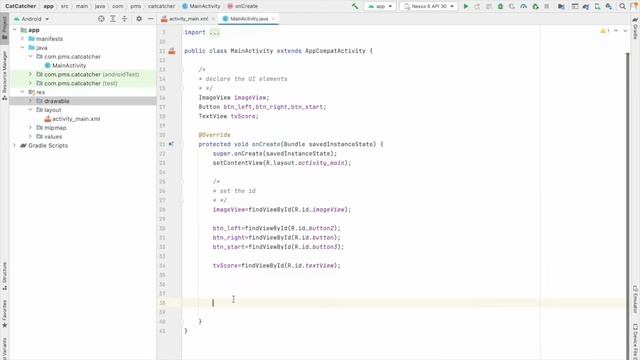Click Select Opened File target icon
The width and height of the screenshot is (640, 360).
[x=101, y=19]
